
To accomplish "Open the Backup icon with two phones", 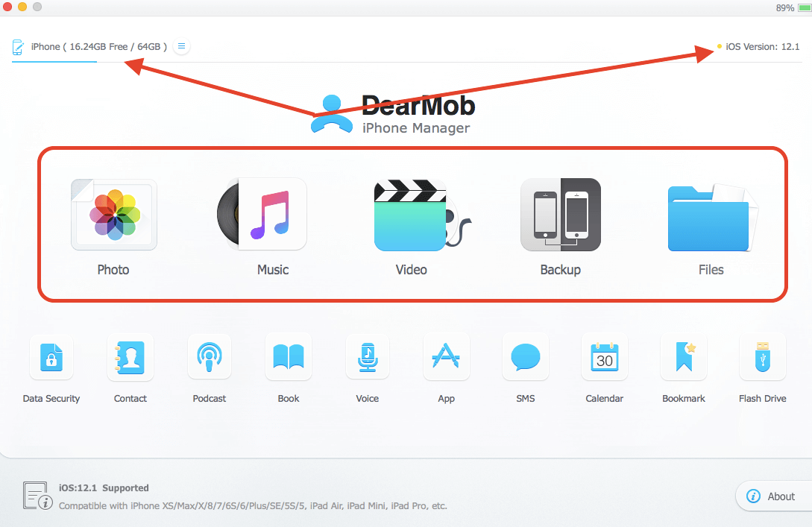I will (560, 215).
